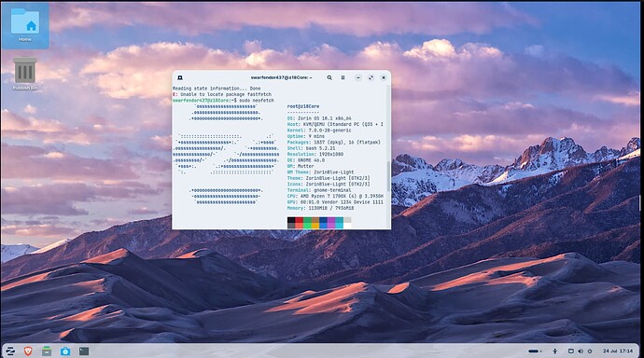The image size is (644, 358).
Task: Click the network display icon in the tray
Action: pyautogui.click(x=570, y=351)
